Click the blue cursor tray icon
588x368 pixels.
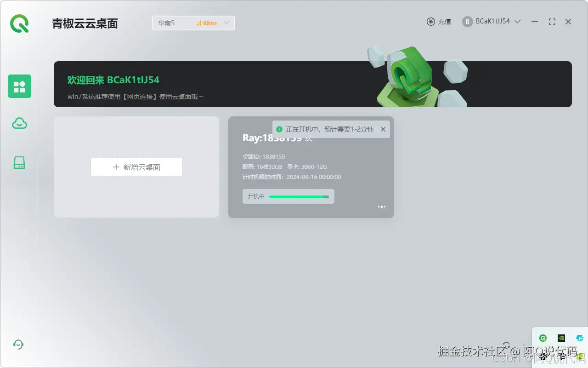(579, 338)
